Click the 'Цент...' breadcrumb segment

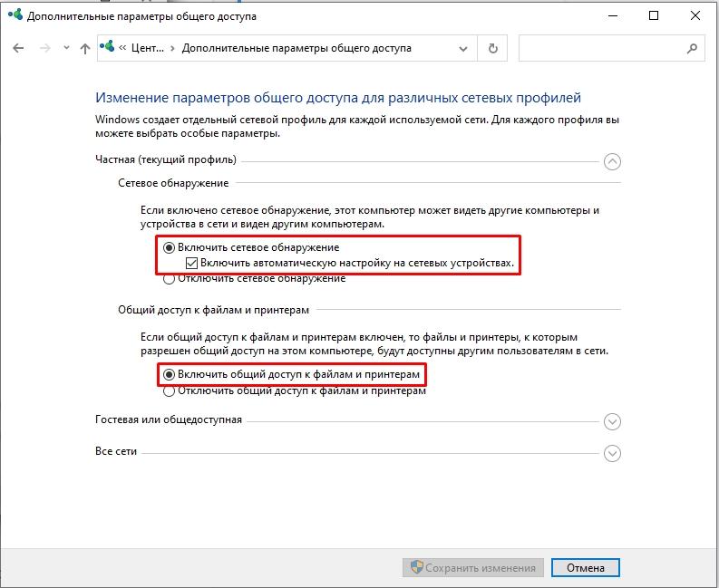[147, 48]
